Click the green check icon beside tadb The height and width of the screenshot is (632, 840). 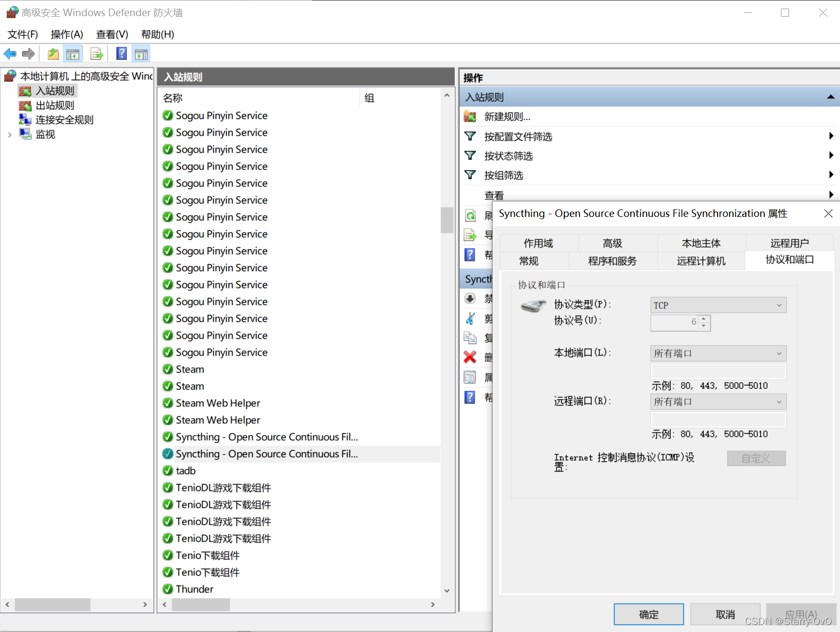click(x=168, y=471)
